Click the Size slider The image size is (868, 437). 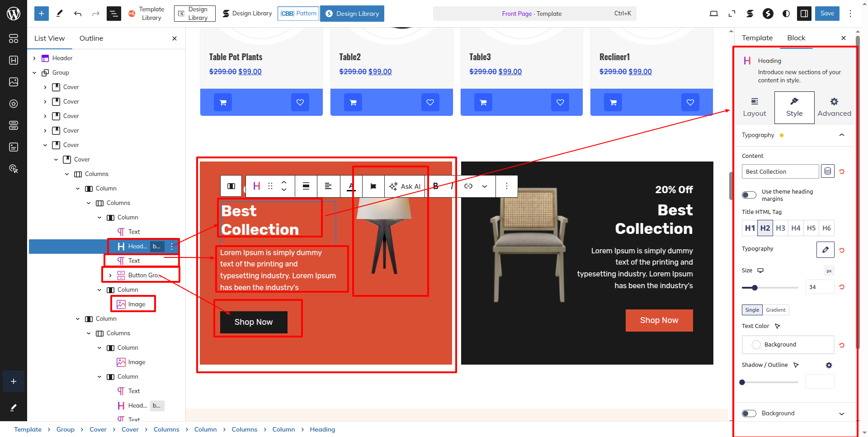[x=770, y=288]
